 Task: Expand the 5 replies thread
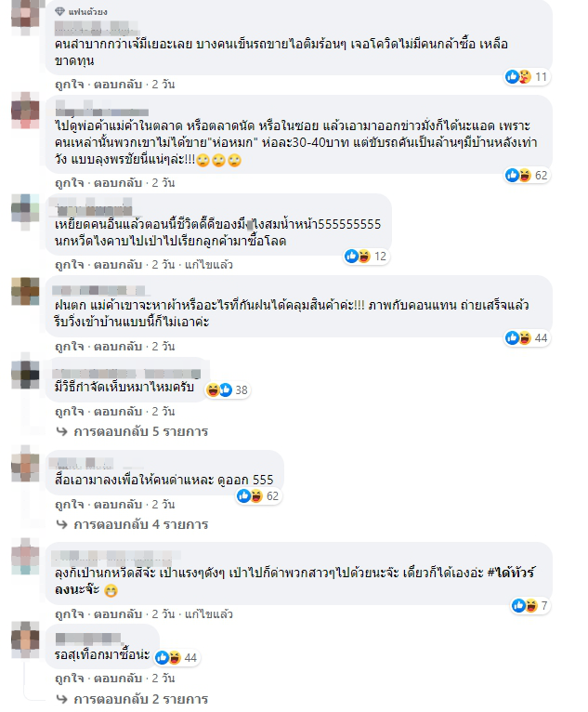(132, 431)
